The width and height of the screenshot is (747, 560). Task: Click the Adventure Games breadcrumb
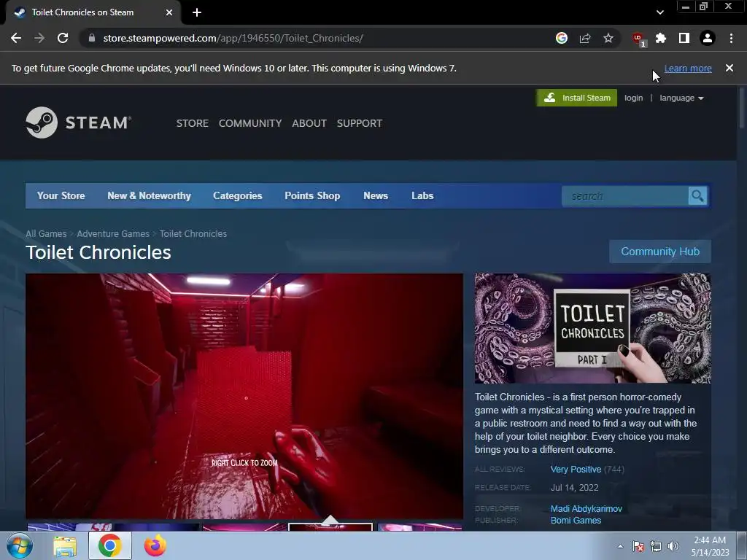(113, 234)
